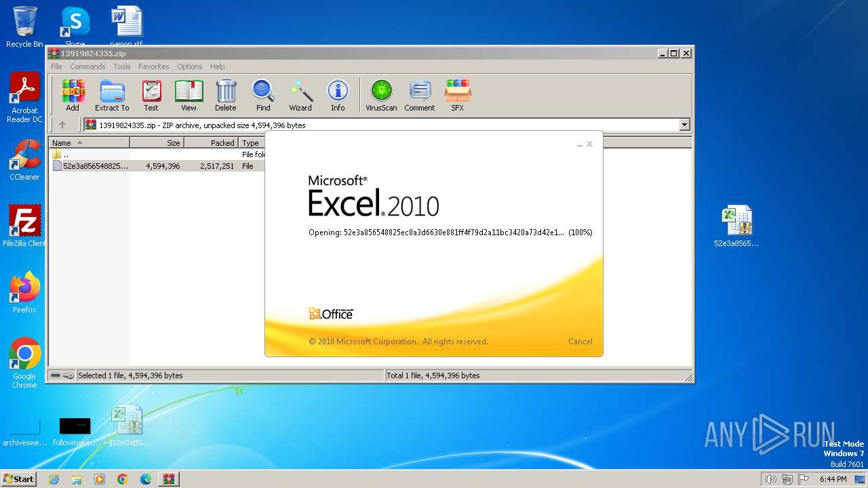Select the followmaint black thumbnail file
The height and width of the screenshot is (488, 868).
(x=75, y=432)
